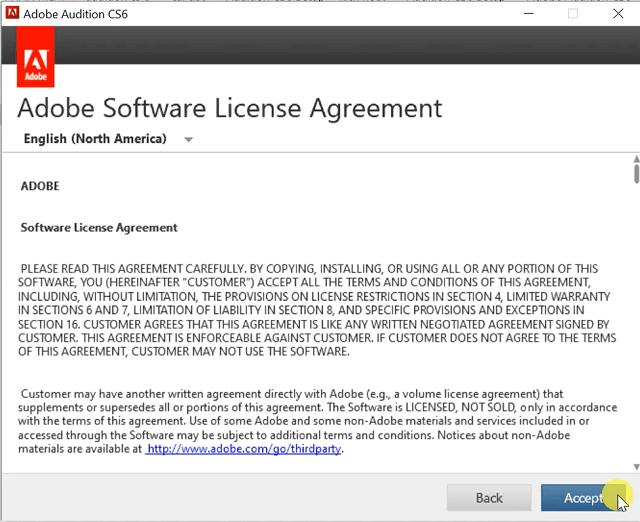Click the Adobe Audition CS6 window title text

(78, 14)
